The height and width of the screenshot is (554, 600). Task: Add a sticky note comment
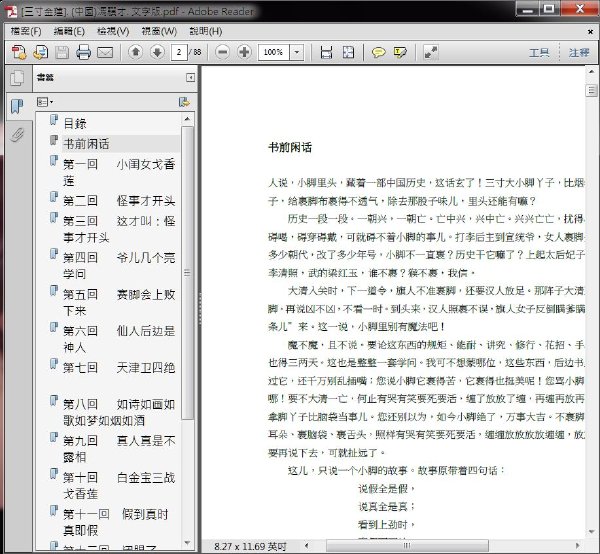pyautogui.click(x=378, y=52)
